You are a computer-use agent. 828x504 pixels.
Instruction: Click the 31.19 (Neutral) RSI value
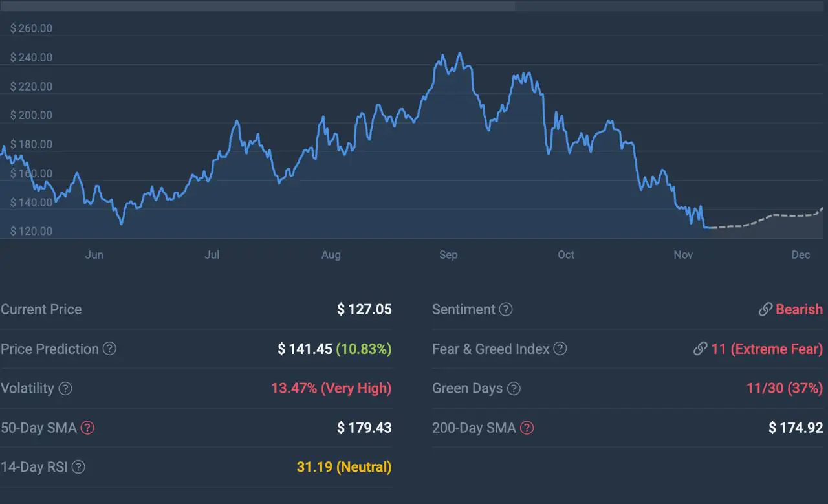tap(343, 467)
